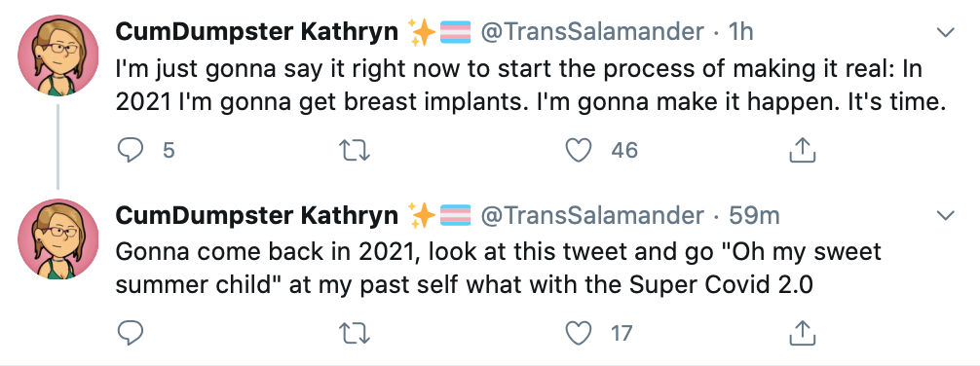View the 46 likes count on first tweet
Image resolution: width=980 pixels, height=366 pixels.
pos(623,150)
